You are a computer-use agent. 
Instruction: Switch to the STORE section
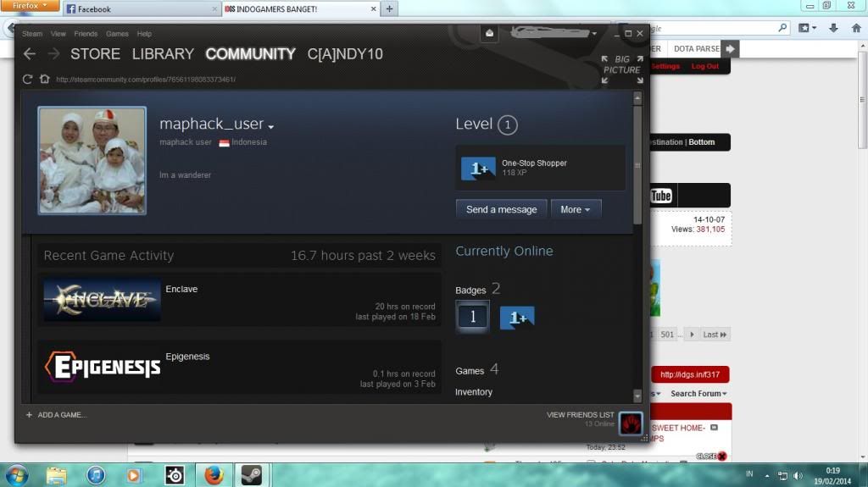pyautogui.click(x=95, y=53)
